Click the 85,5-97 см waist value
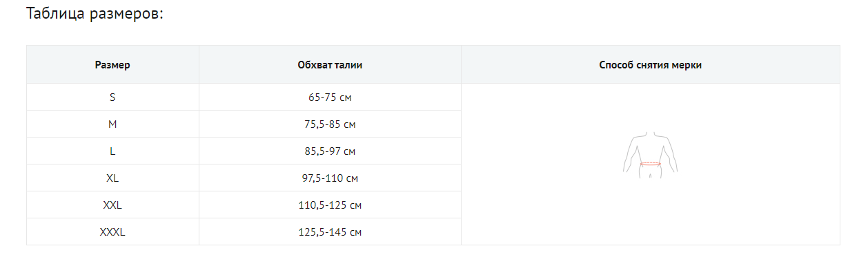The height and width of the screenshot is (264, 868). pyautogui.click(x=330, y=151)
